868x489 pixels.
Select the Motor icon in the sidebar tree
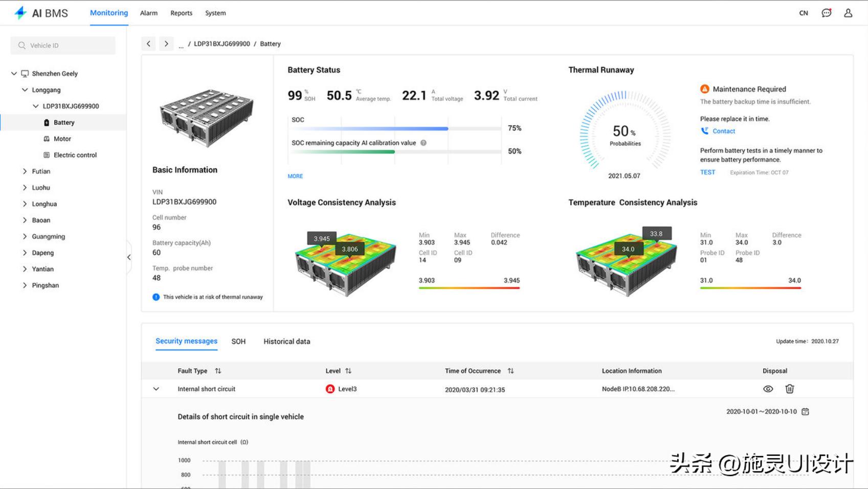click(x=46, y=139)
